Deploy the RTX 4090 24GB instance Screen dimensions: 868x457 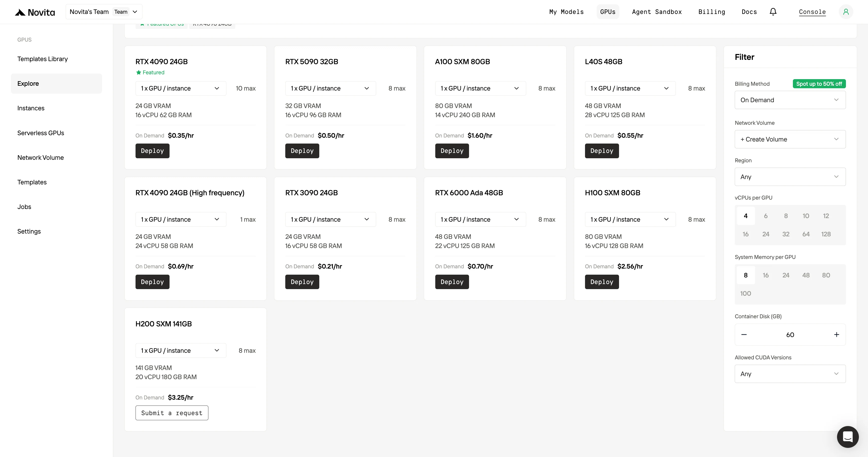(x=152, y=151)
